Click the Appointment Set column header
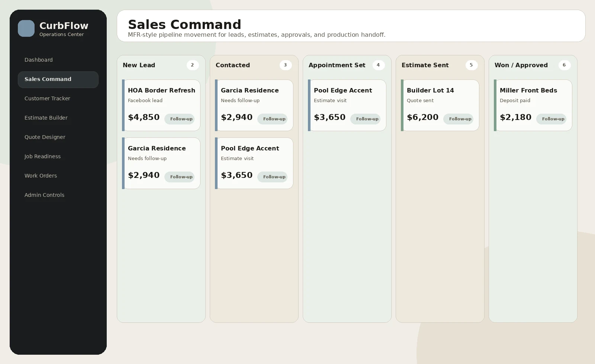The height and width of the screenshot is (364, 595). pos(337,65)
